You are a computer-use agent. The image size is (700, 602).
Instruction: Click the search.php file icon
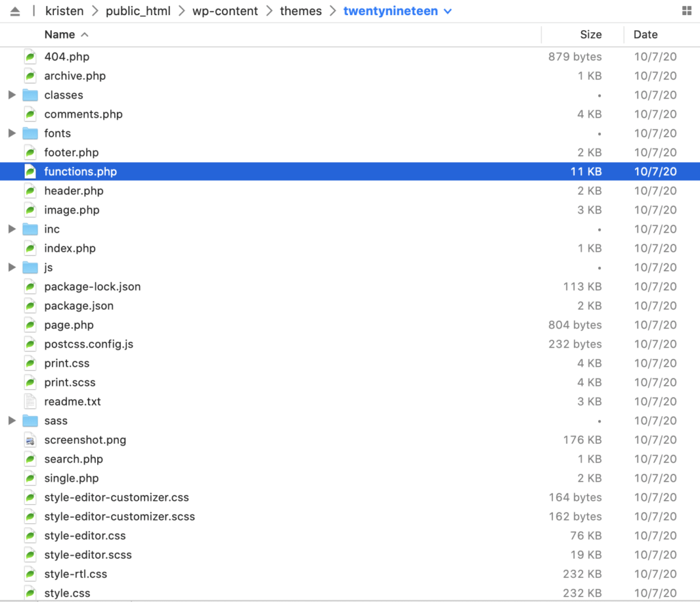point(30,459)
